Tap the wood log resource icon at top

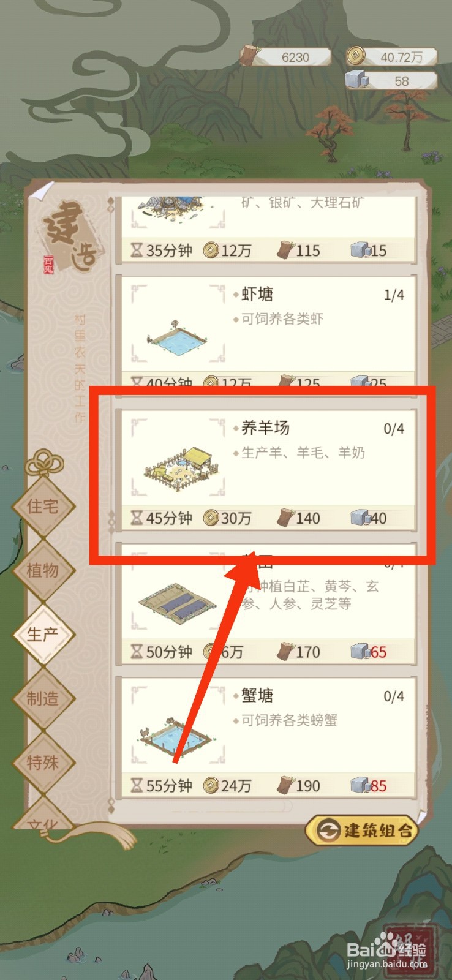pyautogui.click(x=249, y=55)
